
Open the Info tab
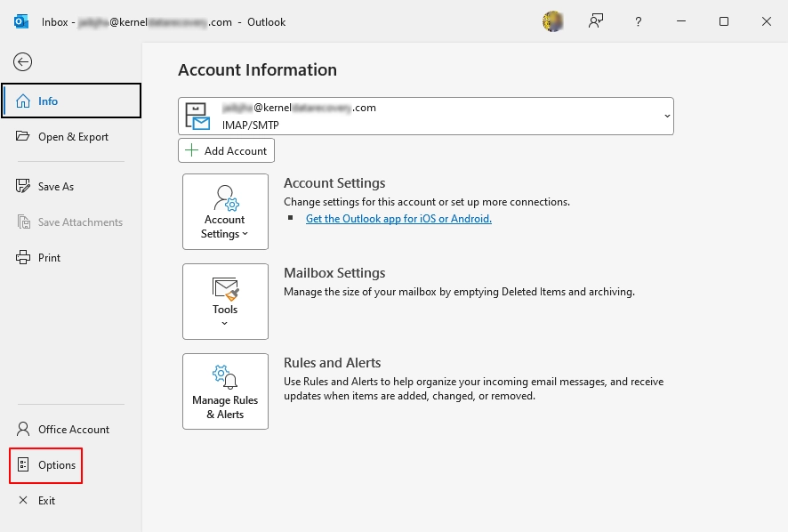[71, 101]
